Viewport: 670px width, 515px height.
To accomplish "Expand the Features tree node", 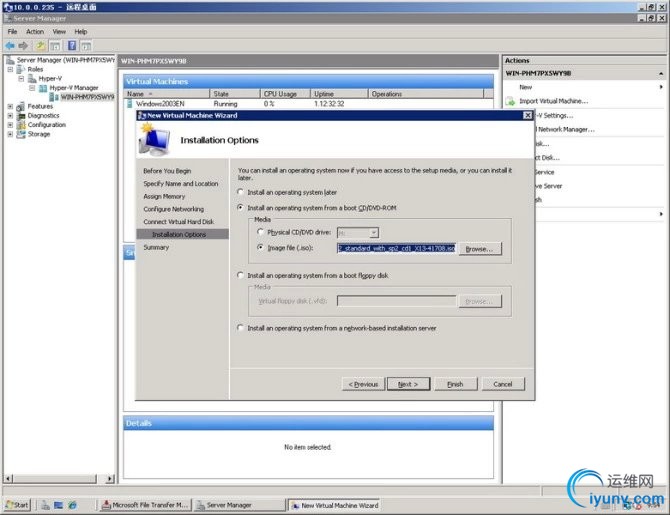I will 10,106.
